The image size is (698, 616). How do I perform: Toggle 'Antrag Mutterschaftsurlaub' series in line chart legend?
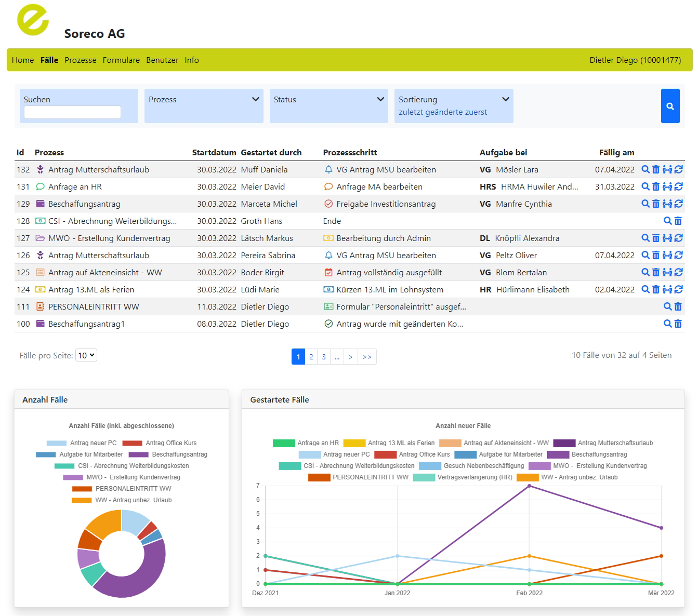pos(603,443)
